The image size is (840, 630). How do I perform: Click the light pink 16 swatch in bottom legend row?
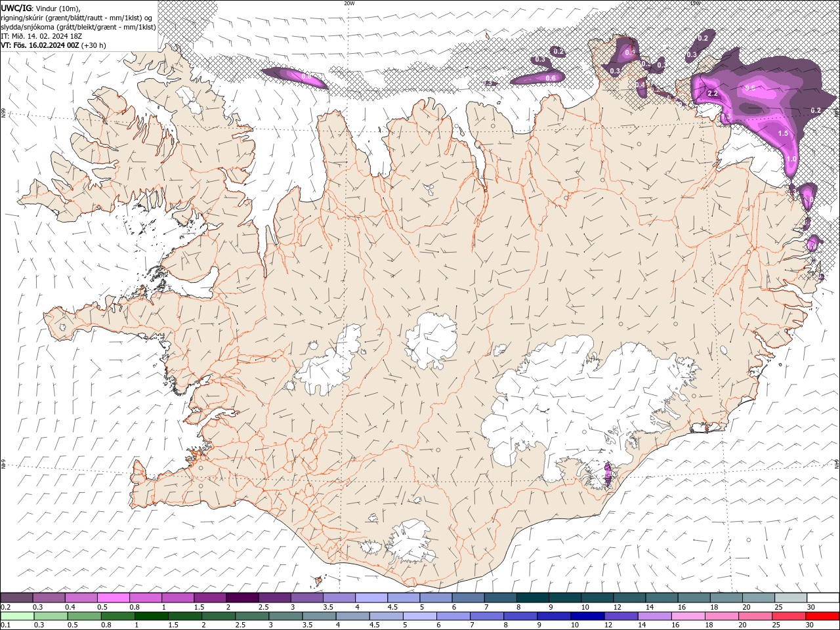click(x=688, y=616)
